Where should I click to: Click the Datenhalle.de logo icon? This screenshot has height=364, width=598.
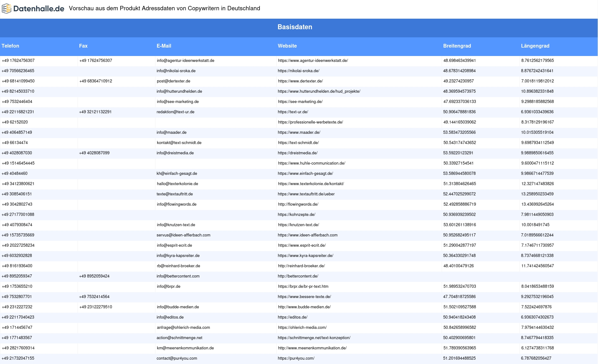click(x=7, y=9)
